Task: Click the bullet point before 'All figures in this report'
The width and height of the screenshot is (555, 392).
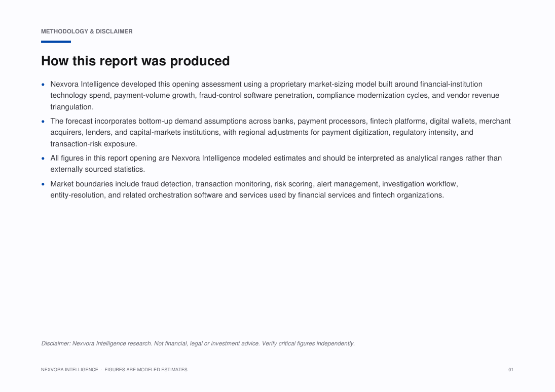Action: click(43, 159)
